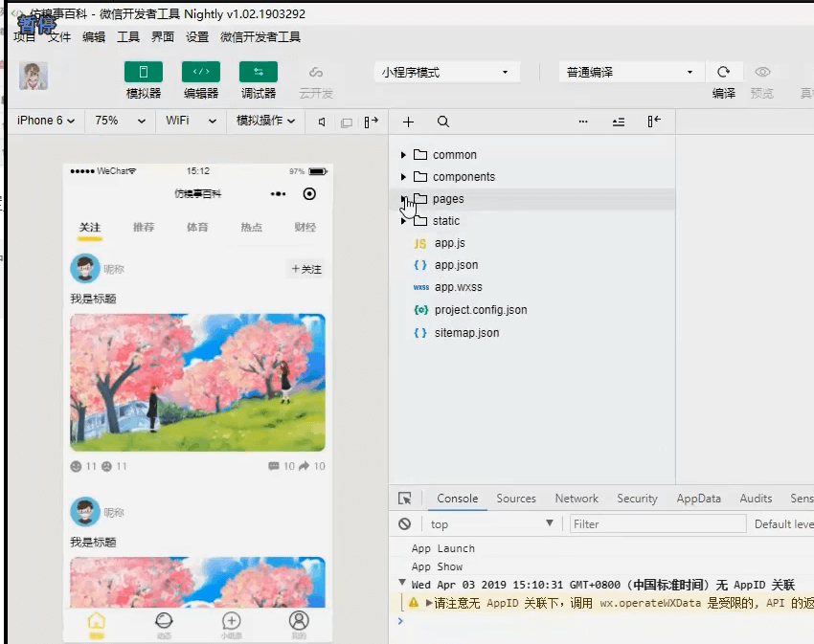Viewport: 814px width, 644px height.
Task: Open sitemap.json file
Action: tap(466, 333)
